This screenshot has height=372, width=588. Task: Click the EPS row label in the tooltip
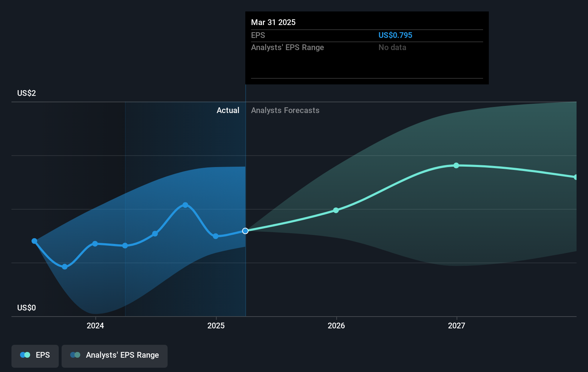tap(258, 35)
